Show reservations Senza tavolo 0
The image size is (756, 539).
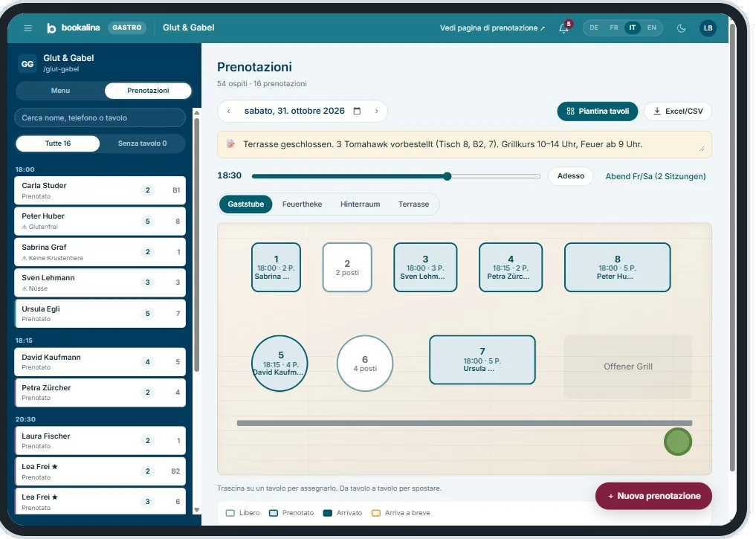tap(142, 143)
